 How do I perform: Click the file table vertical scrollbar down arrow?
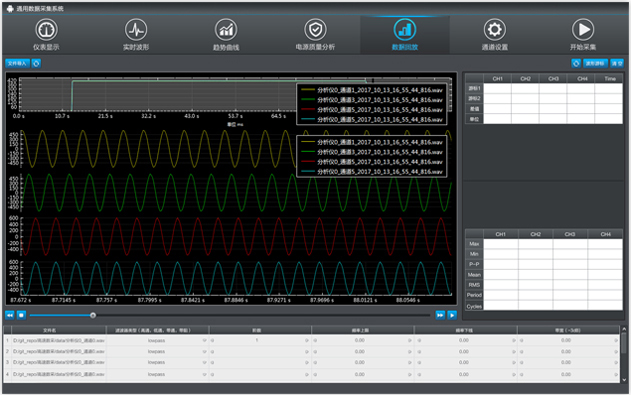point(624,379)
